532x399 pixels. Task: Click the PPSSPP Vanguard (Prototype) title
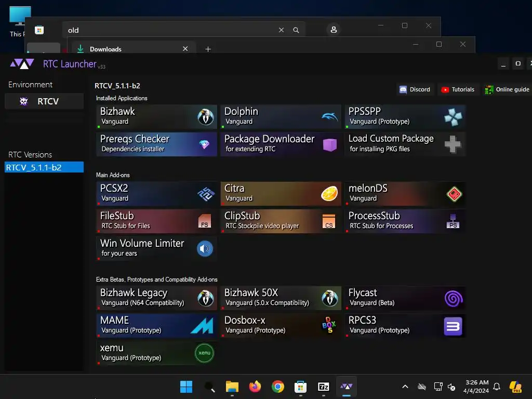coord(365,111)
